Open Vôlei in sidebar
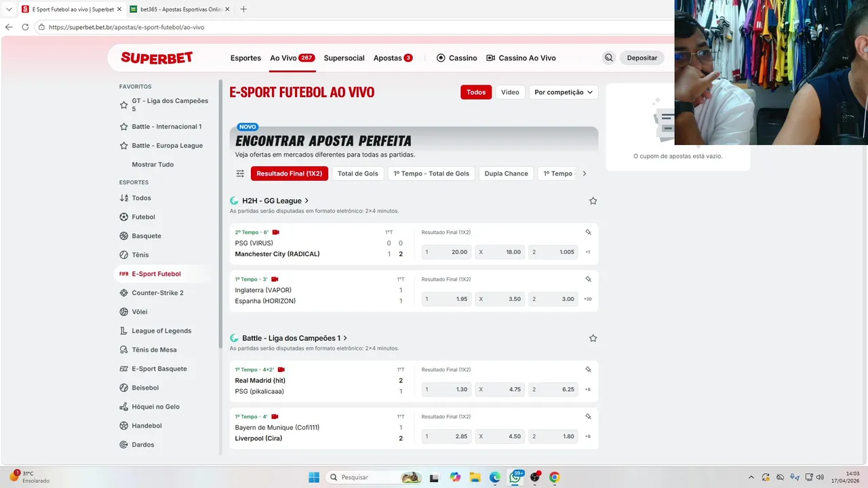This screenshot has height=488, width=868. (x=139, y=312)
